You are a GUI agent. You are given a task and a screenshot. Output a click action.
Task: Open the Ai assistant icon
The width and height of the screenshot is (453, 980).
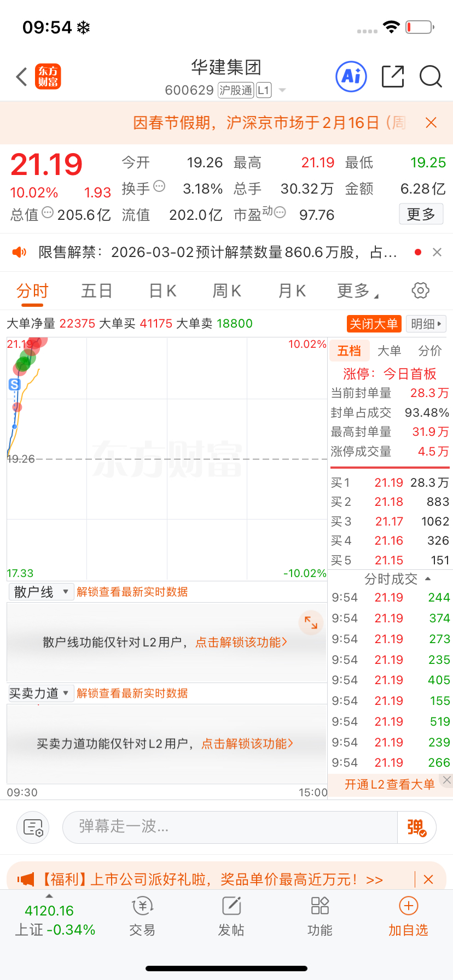pyautogui.click(x=351, y=77)
